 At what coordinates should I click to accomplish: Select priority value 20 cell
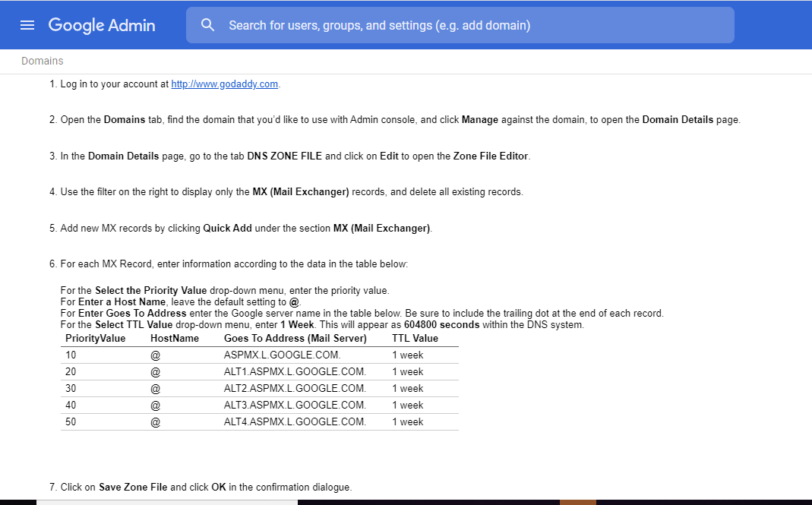[71, 371]
